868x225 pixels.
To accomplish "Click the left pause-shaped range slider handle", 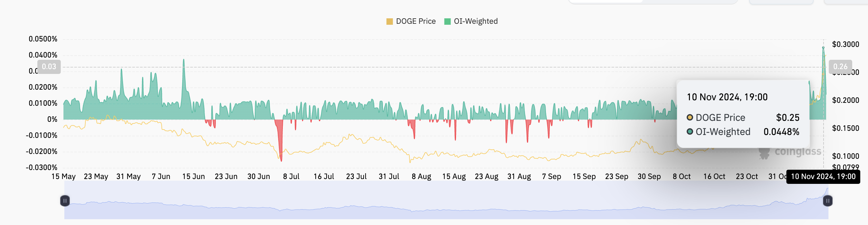I will (x=65, y=201).
